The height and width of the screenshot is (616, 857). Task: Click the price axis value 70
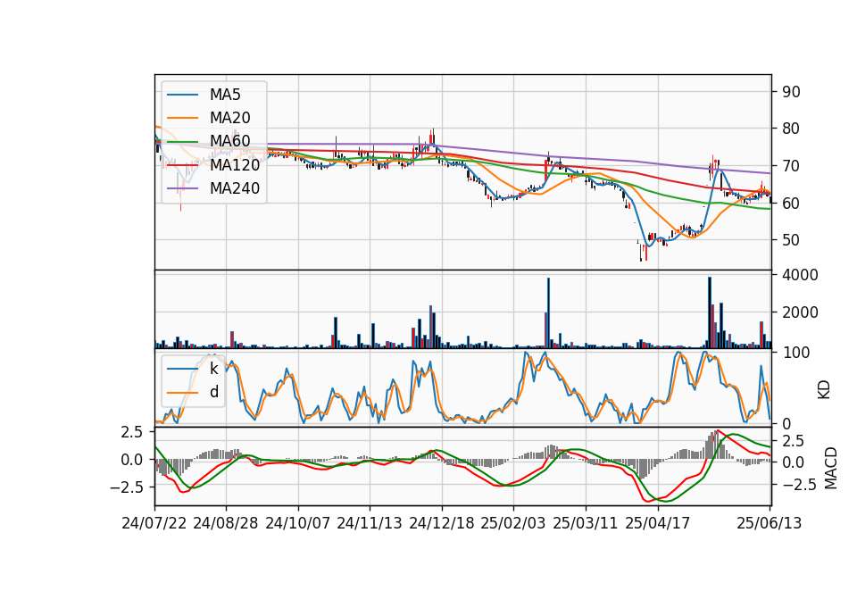pyautogui.click(x=791, y=166)
